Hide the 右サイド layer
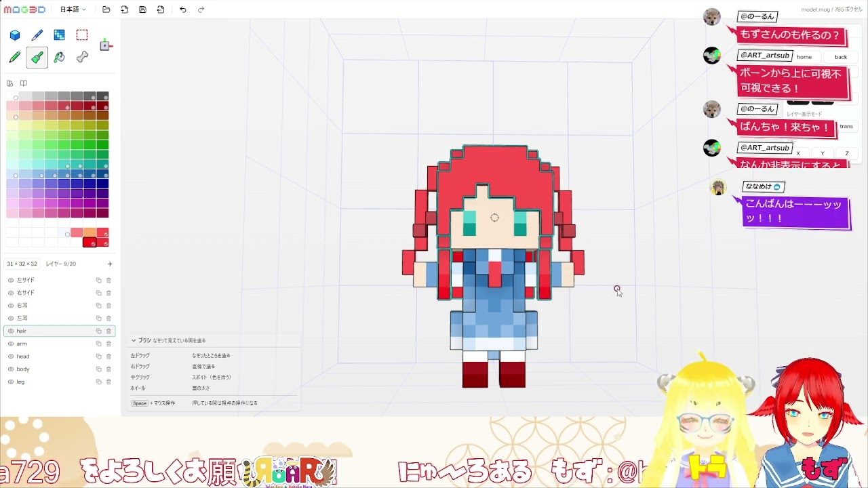The width and height of the screenshot is (868, 488). click(11, 293)
